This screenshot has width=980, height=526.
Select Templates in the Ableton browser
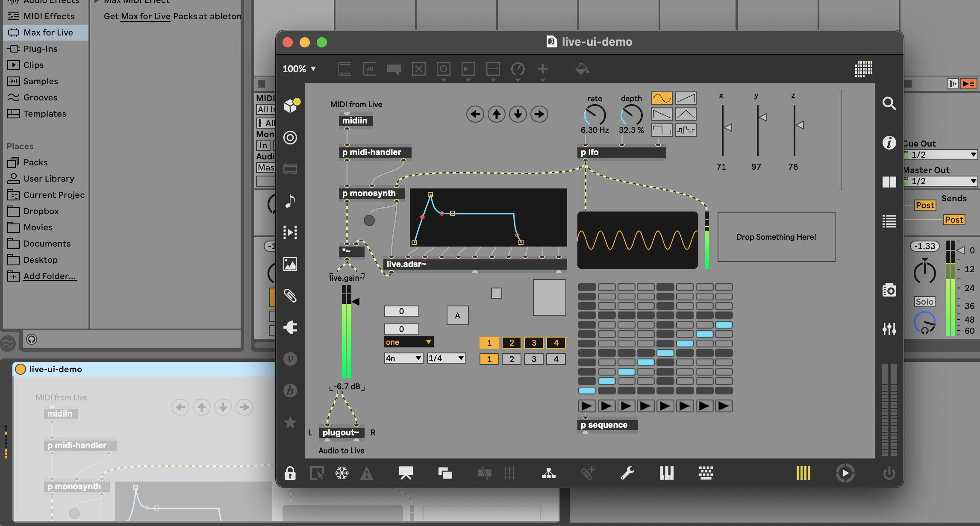point(45,114)
